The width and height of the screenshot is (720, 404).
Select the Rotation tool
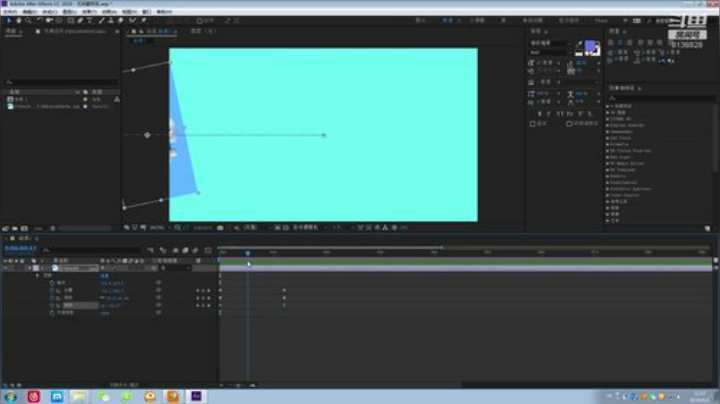click(x=39, y=21)
